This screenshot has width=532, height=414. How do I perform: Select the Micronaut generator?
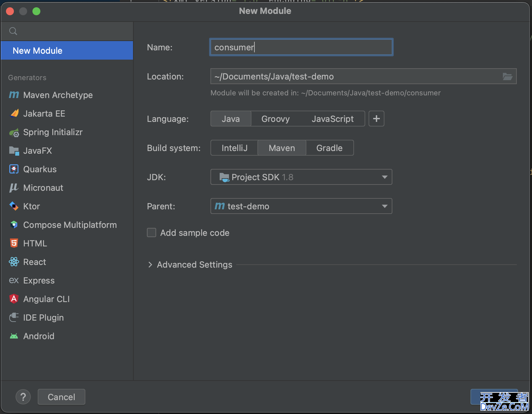coord(67,188)
